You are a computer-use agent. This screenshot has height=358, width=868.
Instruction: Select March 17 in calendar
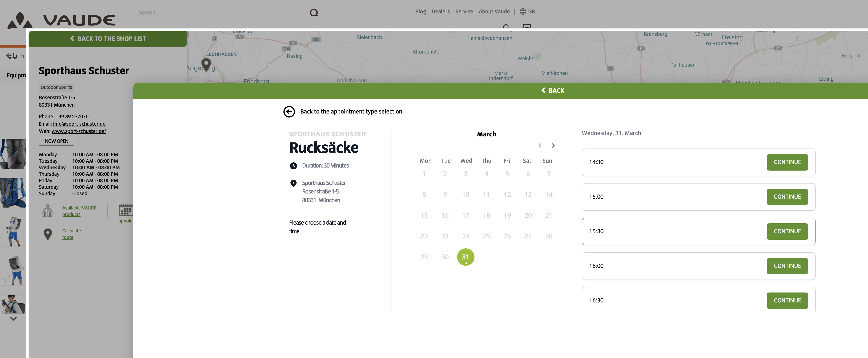pos(465,215)
